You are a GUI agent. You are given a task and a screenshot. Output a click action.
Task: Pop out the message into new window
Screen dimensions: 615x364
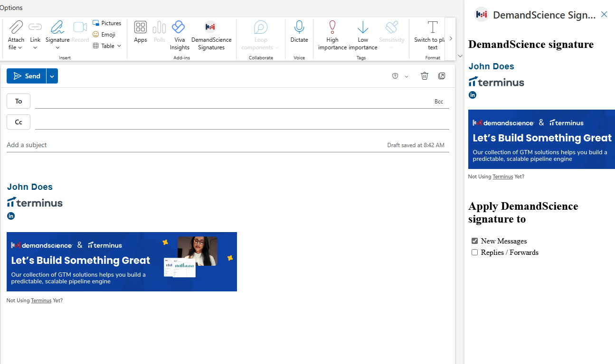(442, 76)
